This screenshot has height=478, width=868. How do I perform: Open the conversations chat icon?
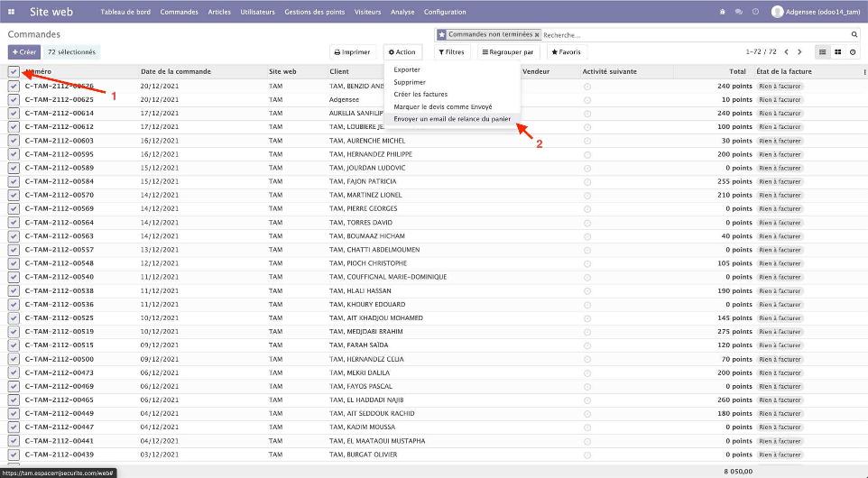[738, 12]
